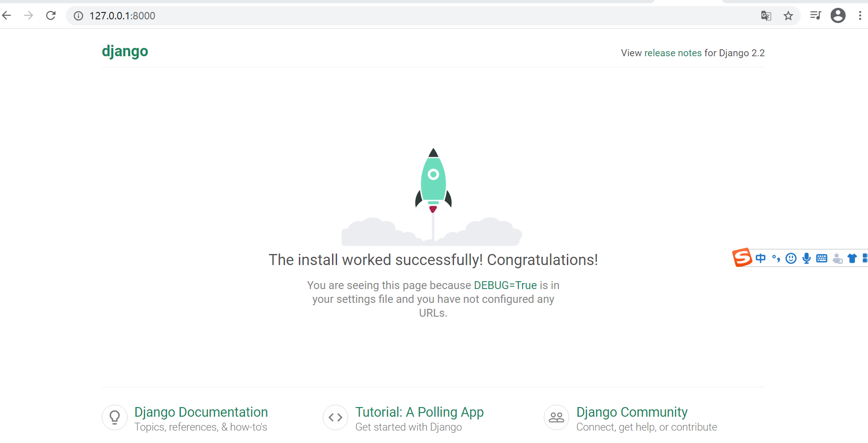Click the lightbulb documentation icon

(115, 417)
